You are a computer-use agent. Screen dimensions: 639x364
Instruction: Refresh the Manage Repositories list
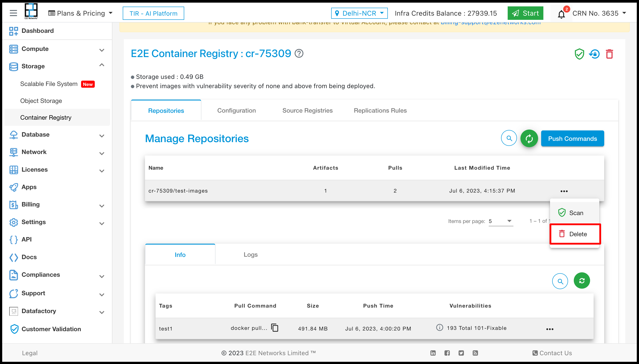tap(529, 138)
